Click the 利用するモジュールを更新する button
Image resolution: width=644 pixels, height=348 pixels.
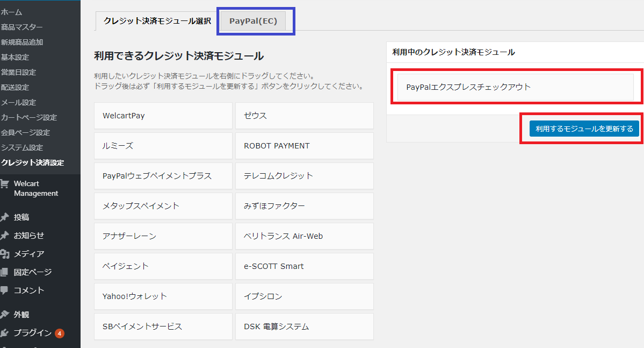click(584, 129)
